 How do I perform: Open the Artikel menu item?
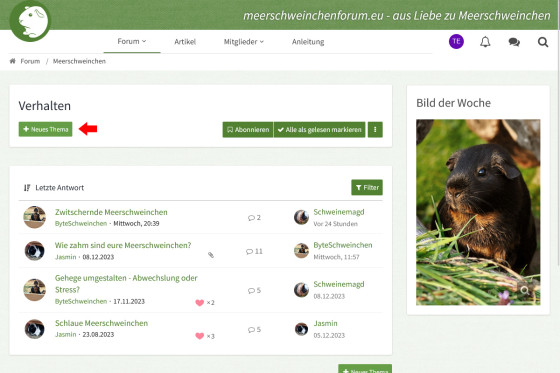(185, 42)
